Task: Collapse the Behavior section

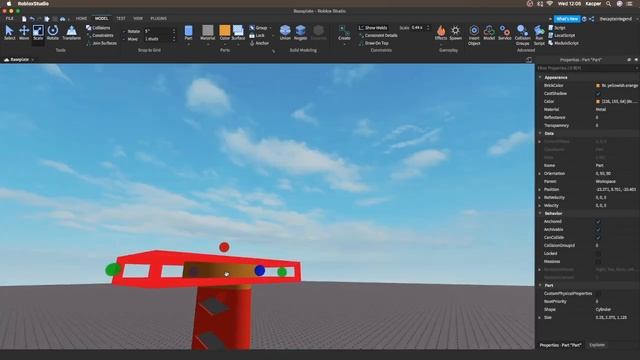Action: point(540,213)
